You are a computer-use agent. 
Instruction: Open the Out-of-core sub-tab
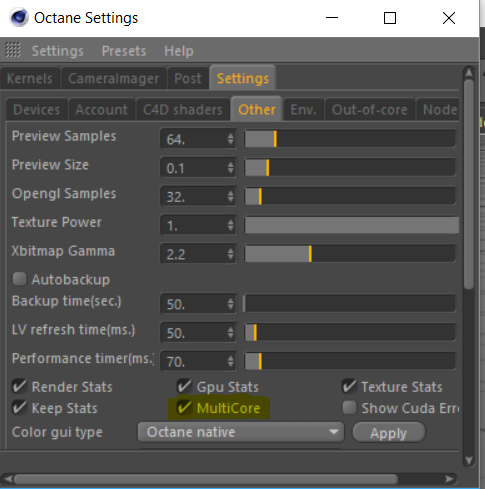[370, 109]
